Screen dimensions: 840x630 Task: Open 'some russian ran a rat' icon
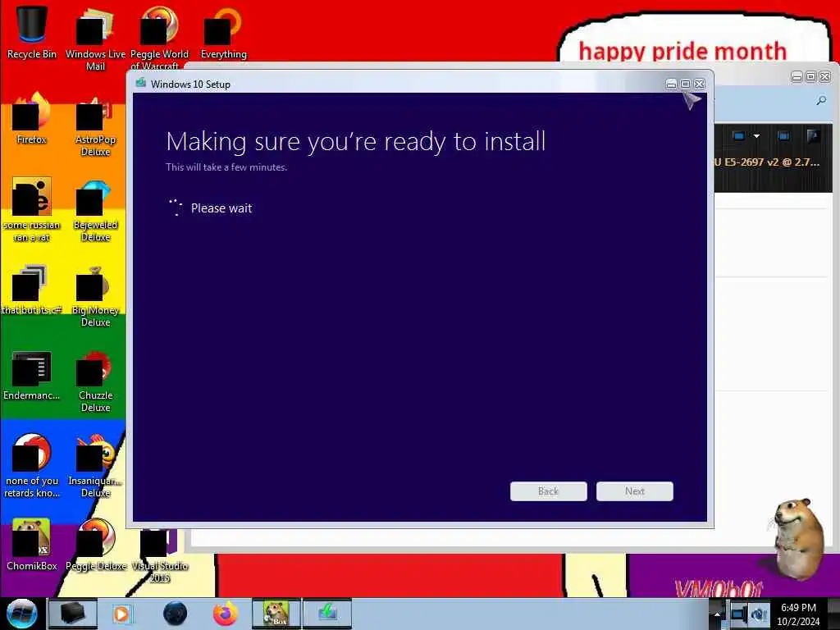click(32, 210)
